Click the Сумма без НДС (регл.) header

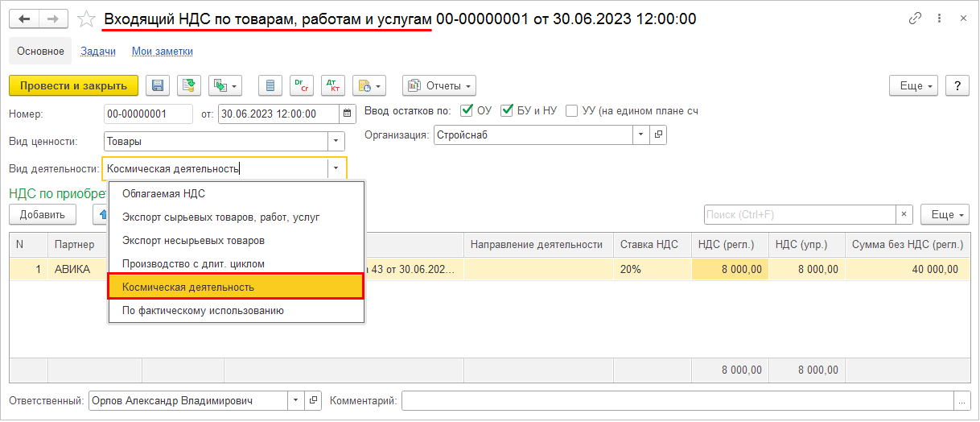click(907, 245)
